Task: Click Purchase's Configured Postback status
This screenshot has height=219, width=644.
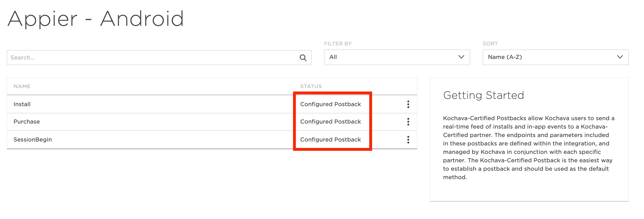Action: tap(330, 122)
